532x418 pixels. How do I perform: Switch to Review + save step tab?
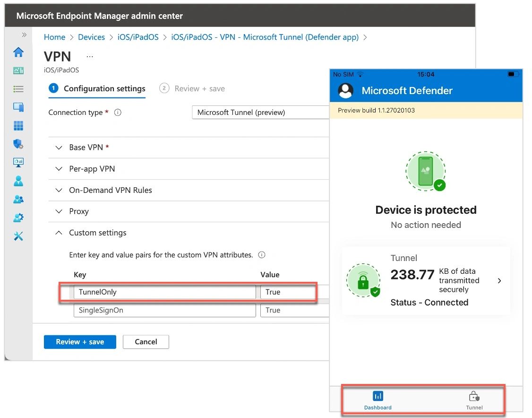[192, 88]
